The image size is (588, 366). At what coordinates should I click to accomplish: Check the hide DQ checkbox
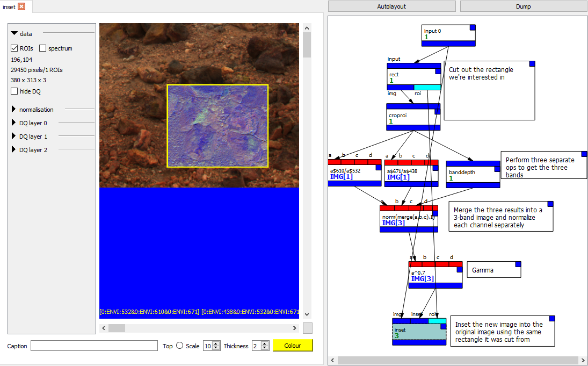pyautogui.click(x=13, y=91)
